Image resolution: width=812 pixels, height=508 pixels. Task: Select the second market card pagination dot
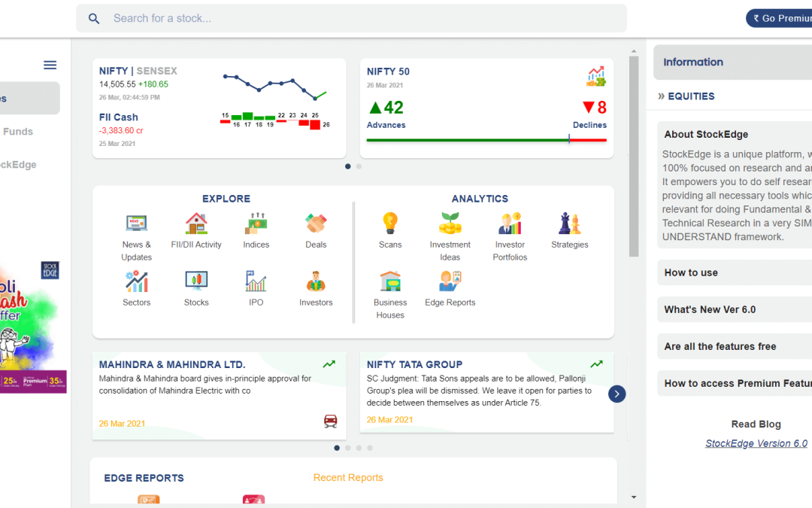click(359, 166)
